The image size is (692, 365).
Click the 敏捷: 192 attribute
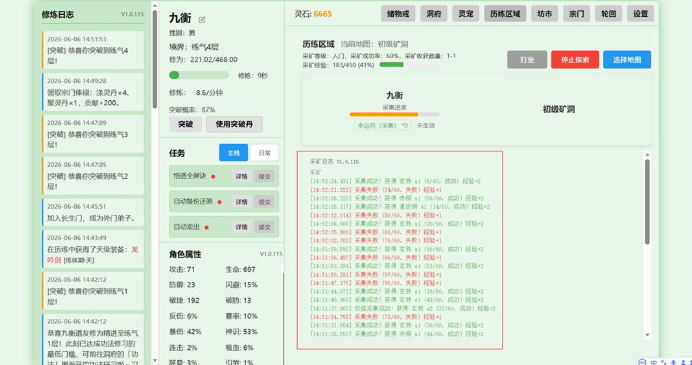[184, 301]
